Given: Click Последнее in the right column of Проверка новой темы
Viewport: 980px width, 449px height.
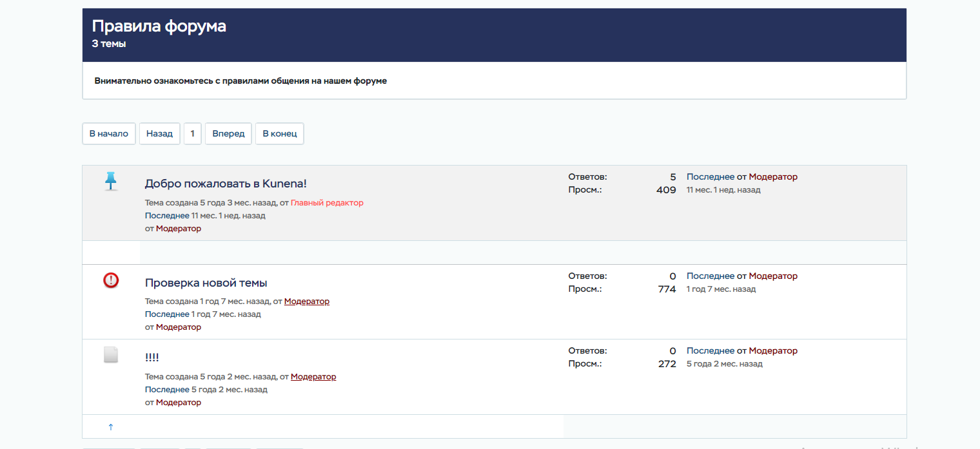Looking at the screenshot, I should tap(710, 276).
